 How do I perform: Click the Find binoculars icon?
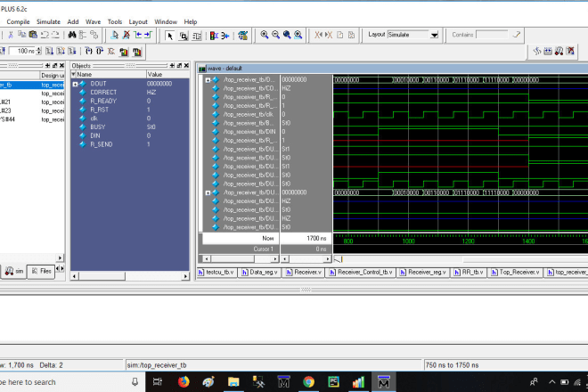coord(71,35)
